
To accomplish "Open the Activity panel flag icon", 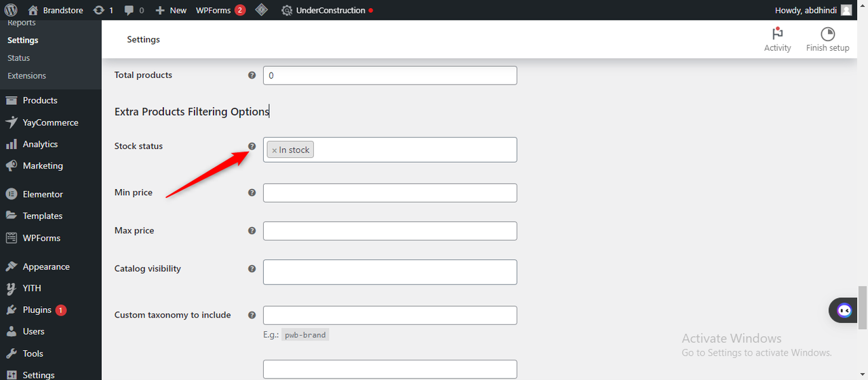I will click(x=777, y=34).
